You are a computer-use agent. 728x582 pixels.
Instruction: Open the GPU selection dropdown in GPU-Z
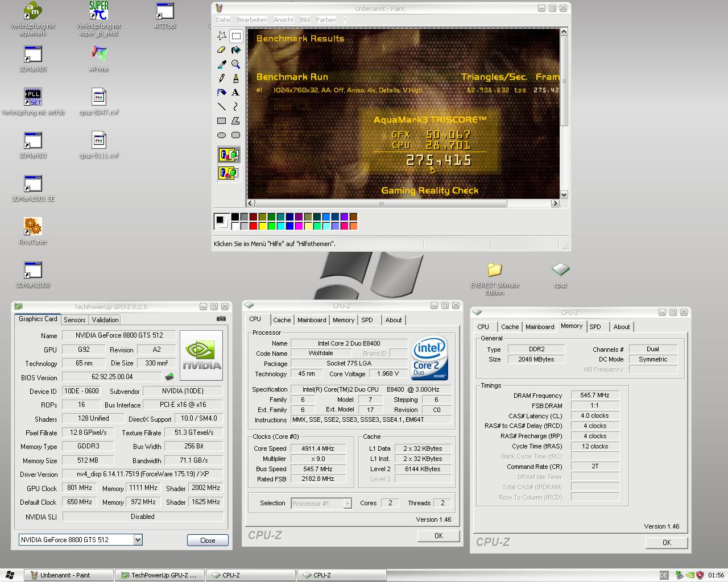tap(138, 540)
